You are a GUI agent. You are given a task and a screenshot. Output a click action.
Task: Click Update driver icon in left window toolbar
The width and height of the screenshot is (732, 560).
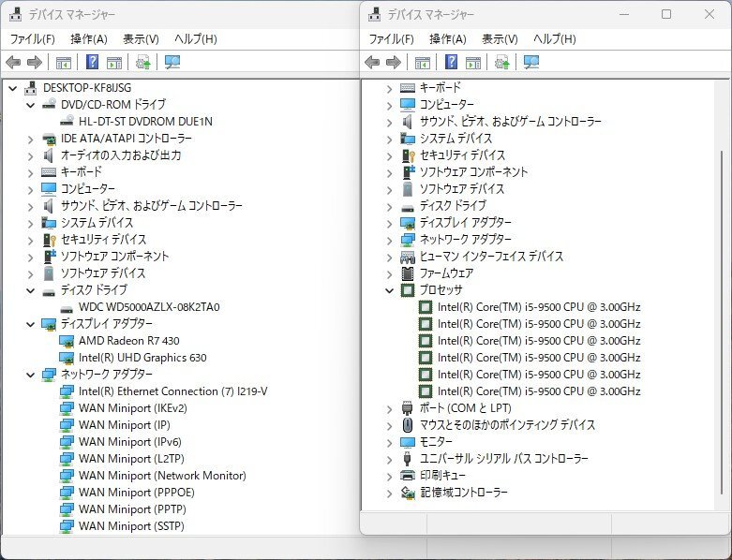pyautogui.click(x=142, y=62)
